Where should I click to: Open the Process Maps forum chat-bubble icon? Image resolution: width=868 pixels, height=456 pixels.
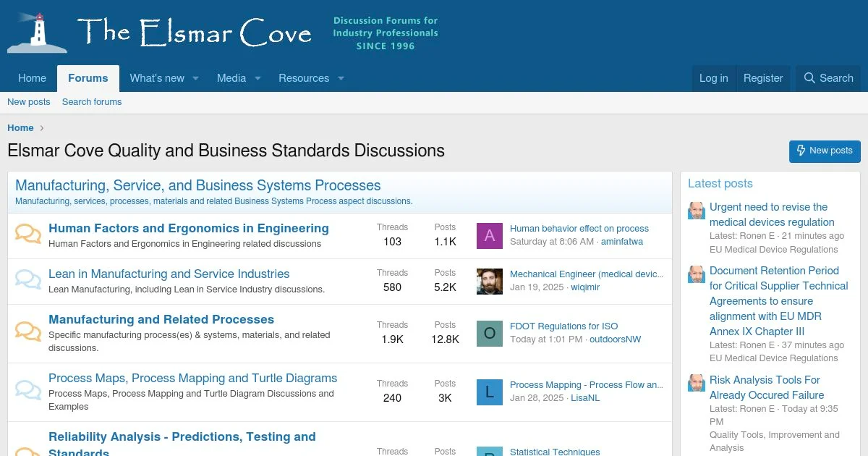28,391
